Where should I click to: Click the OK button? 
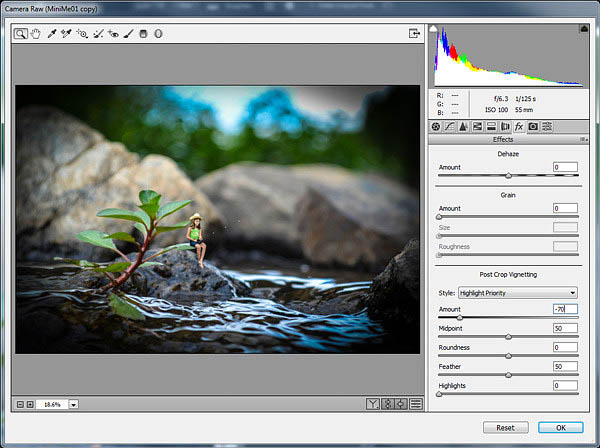point(560,427)
